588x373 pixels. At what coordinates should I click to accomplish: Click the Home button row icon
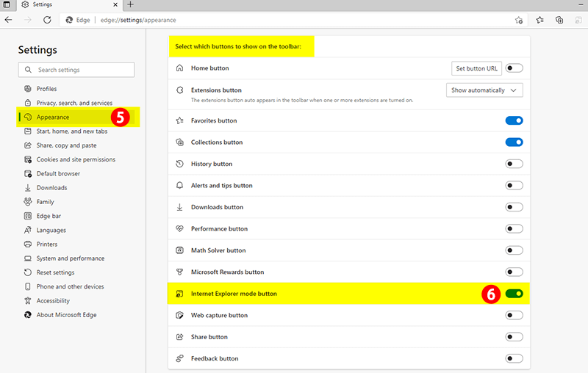coord(179,68)
